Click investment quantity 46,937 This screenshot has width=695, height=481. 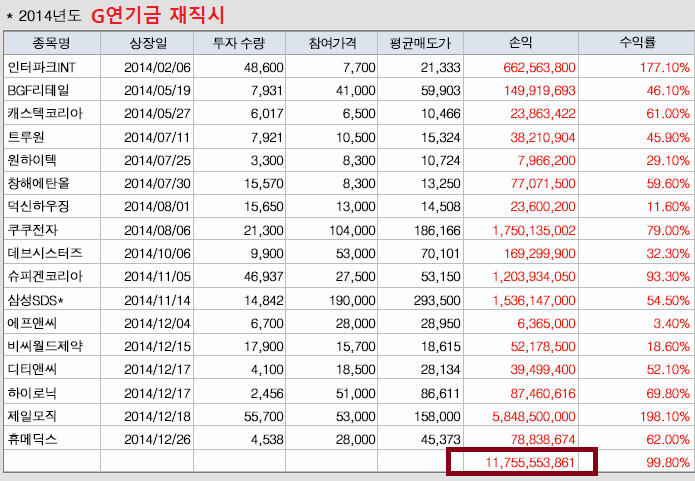264,276
